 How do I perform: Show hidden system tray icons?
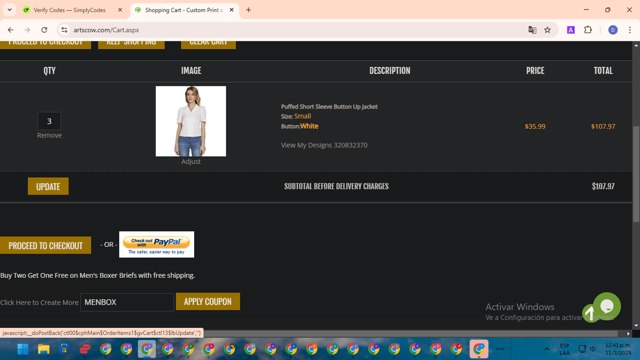tap(547, 349)
